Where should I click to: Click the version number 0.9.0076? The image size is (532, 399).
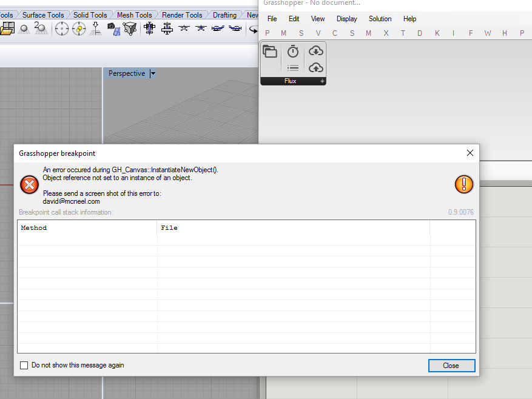[x=461, y=212]
